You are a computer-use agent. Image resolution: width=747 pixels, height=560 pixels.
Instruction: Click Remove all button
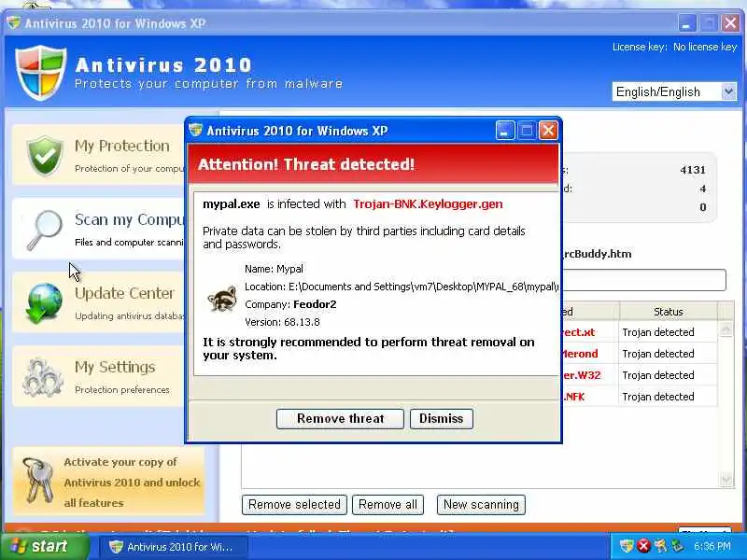[x=388, y=505]
